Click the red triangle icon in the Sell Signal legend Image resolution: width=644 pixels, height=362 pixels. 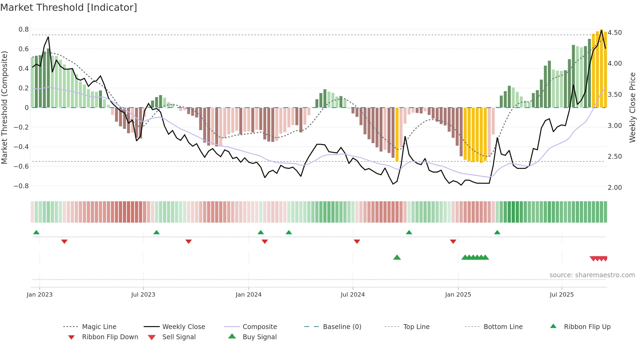[x=152, y=337]
